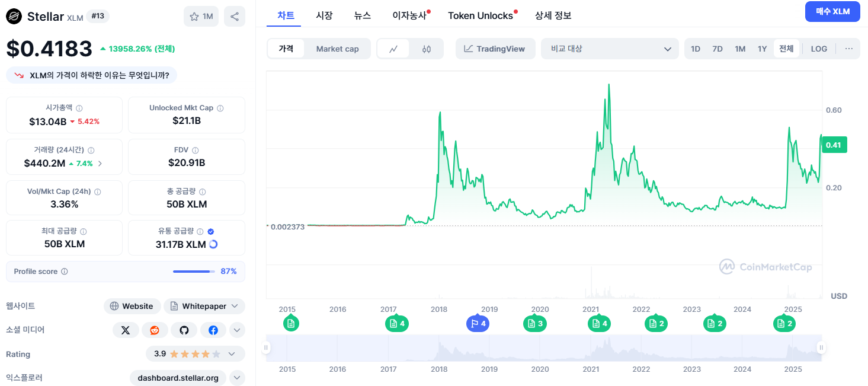Viewport: 868px width, 386px height.
Task: Switch to line chart view
Action: [x=393, y=49]
